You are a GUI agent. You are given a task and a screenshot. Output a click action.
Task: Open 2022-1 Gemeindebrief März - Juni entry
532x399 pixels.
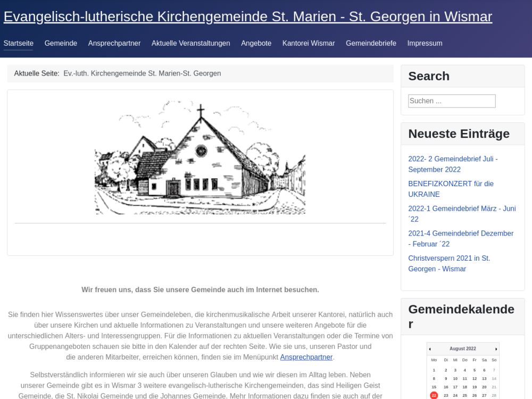(462, 213)
